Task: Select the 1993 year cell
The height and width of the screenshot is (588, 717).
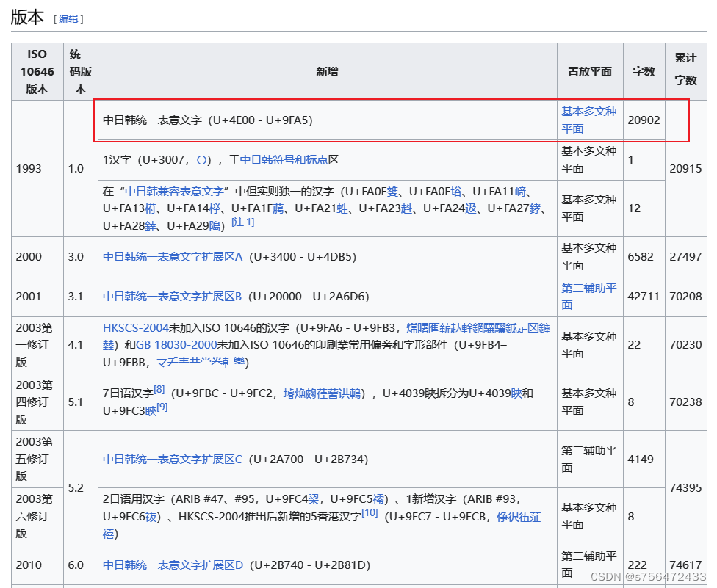Action: click(37, 169)
